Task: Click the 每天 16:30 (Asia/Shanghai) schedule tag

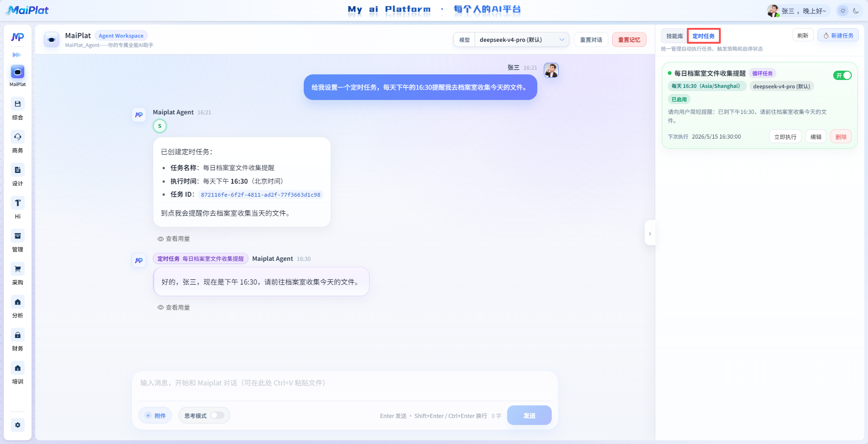Action: click(x=707, y=86)
